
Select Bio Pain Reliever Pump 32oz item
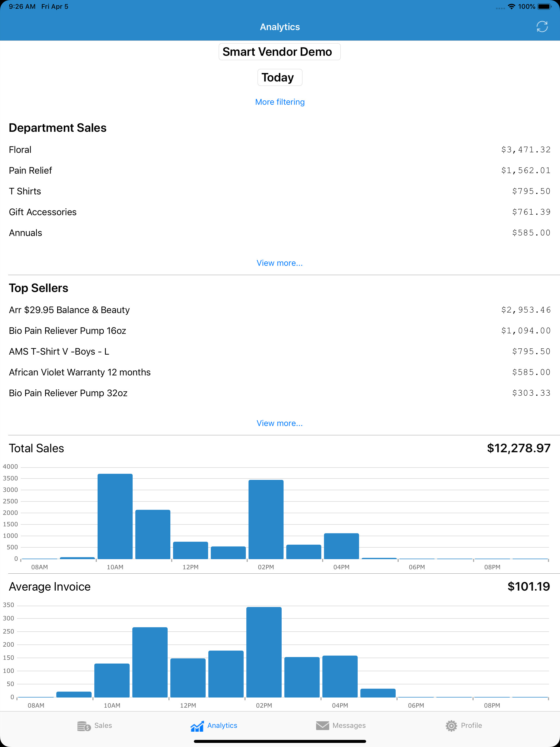pos(280,393)
